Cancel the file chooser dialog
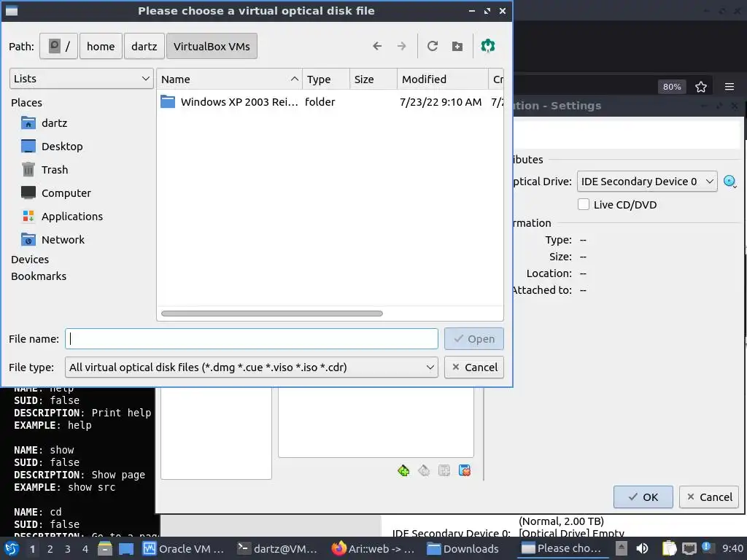This screenshot has height=560, width=747. (474, 367)
